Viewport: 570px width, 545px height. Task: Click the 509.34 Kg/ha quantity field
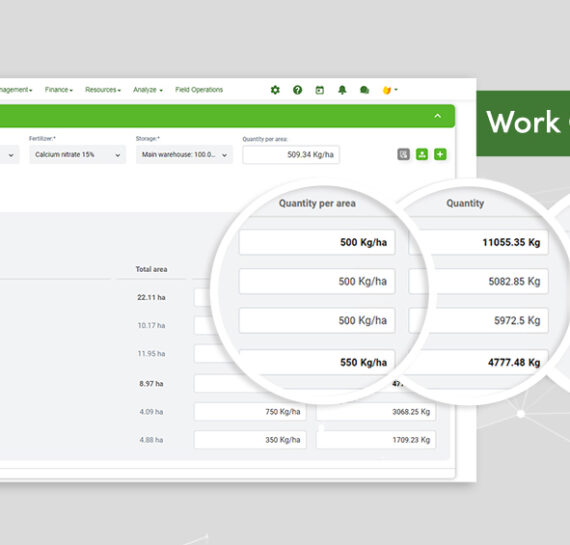pyautogui.click(x=291, y=155)
